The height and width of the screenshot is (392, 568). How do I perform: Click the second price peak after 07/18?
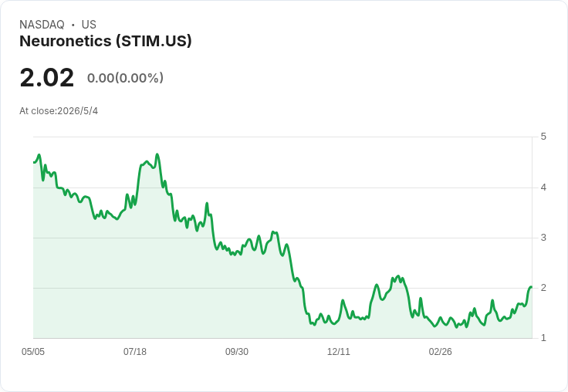157,154
